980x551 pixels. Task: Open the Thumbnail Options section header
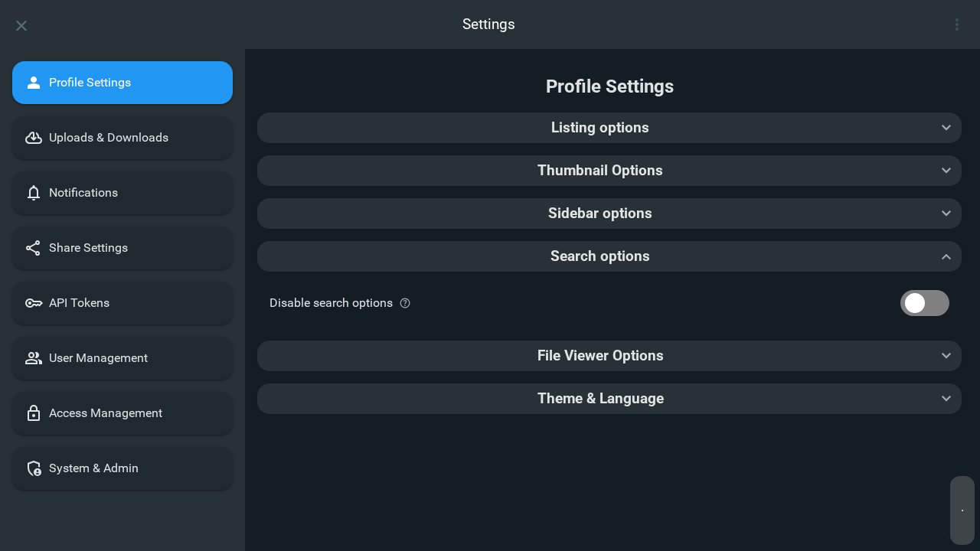click(609, 171)
